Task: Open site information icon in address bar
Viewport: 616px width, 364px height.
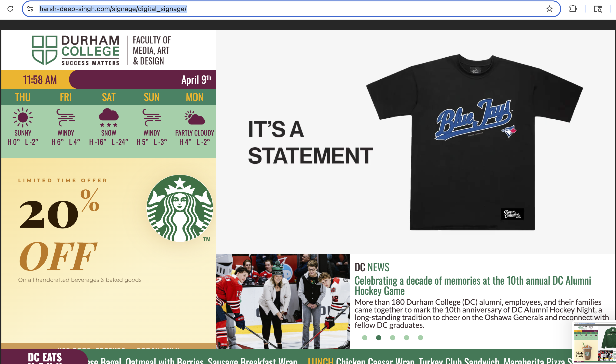Action: pos(30,9)
